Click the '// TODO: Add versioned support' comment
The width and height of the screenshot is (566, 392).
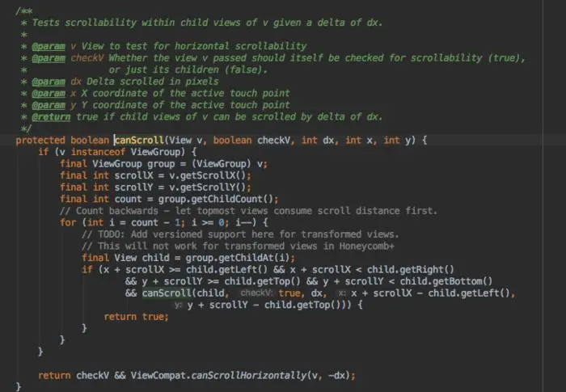click(240, 234)
